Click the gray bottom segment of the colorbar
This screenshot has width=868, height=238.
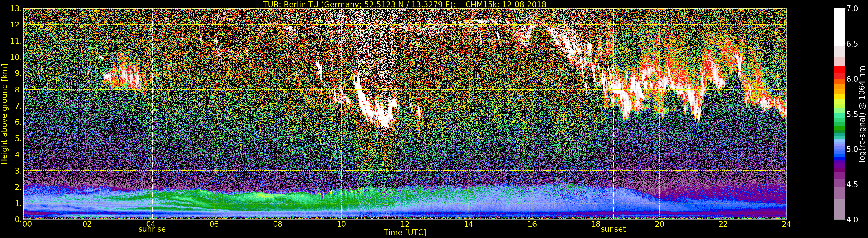(x=839, y=209)
